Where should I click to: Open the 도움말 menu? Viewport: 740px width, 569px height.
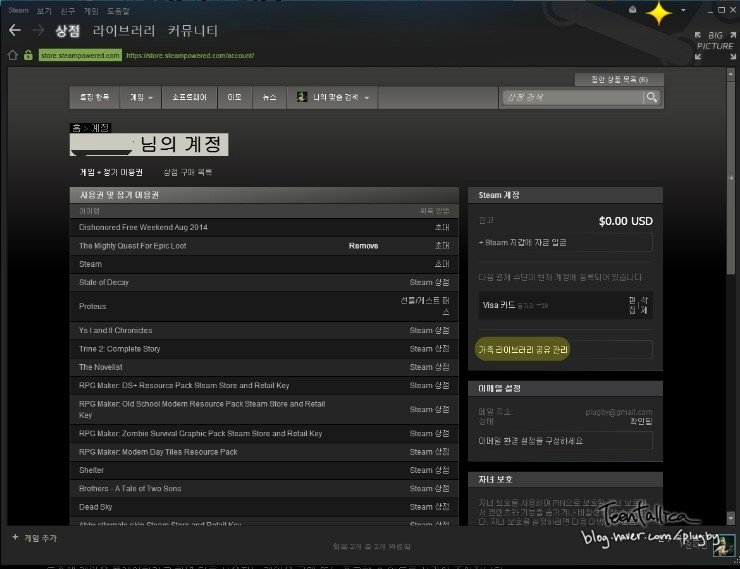click(x=118, y=11)
